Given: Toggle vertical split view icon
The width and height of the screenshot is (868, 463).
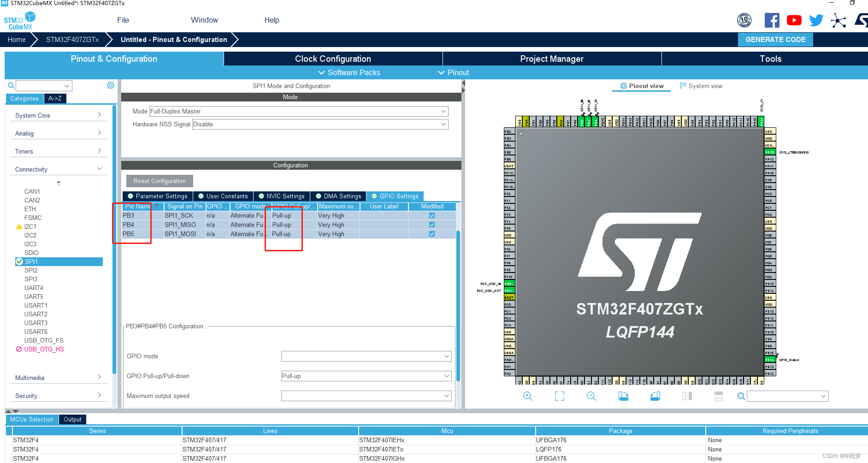Looking at the screenshot, I should coord(687,396).
